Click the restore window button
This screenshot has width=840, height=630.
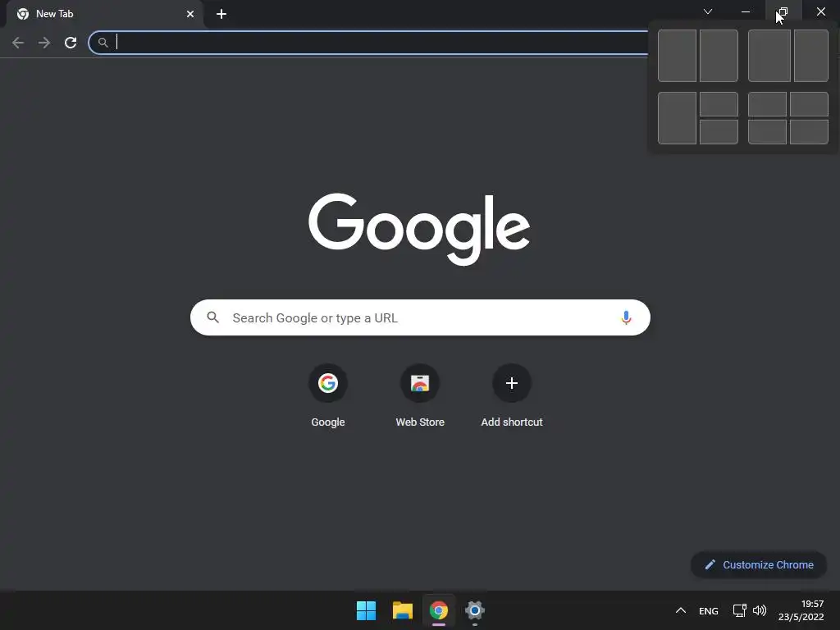(783, 11)
